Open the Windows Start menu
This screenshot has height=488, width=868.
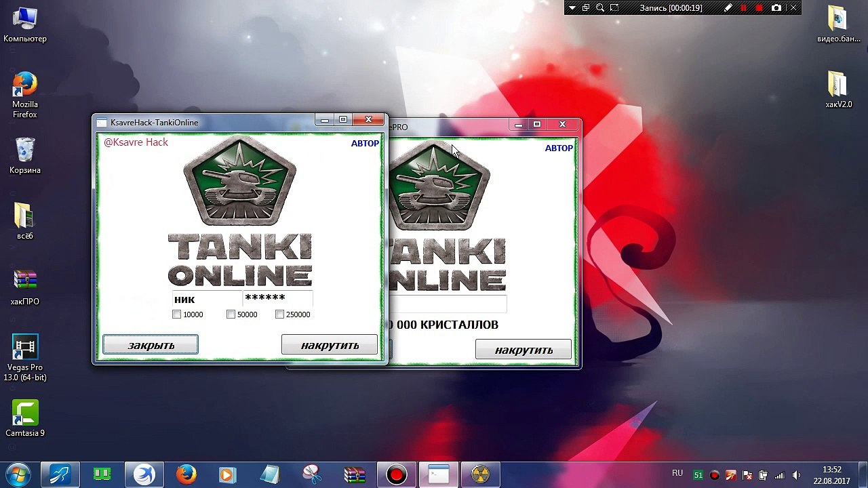coord(18,474)
